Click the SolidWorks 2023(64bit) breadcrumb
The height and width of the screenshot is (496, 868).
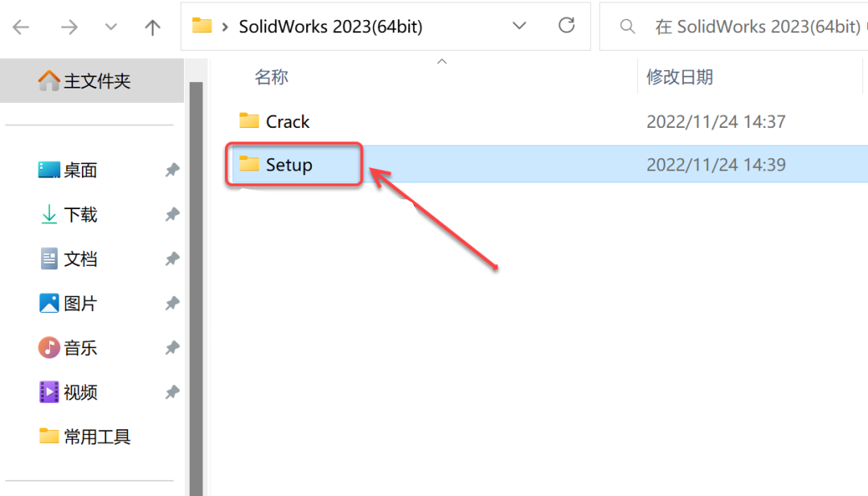330,26
